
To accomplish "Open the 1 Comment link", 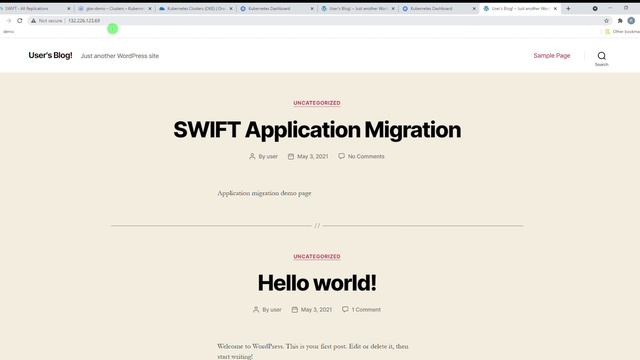I will click(x=366, y=310).
